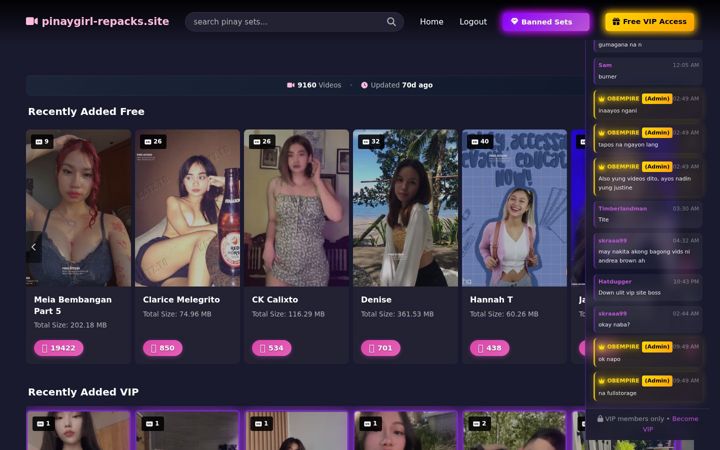The height and width of the screenshot is (450, 720).
Task: Click the crown icon on 'ok napo' message
Action: click(602, 347)
